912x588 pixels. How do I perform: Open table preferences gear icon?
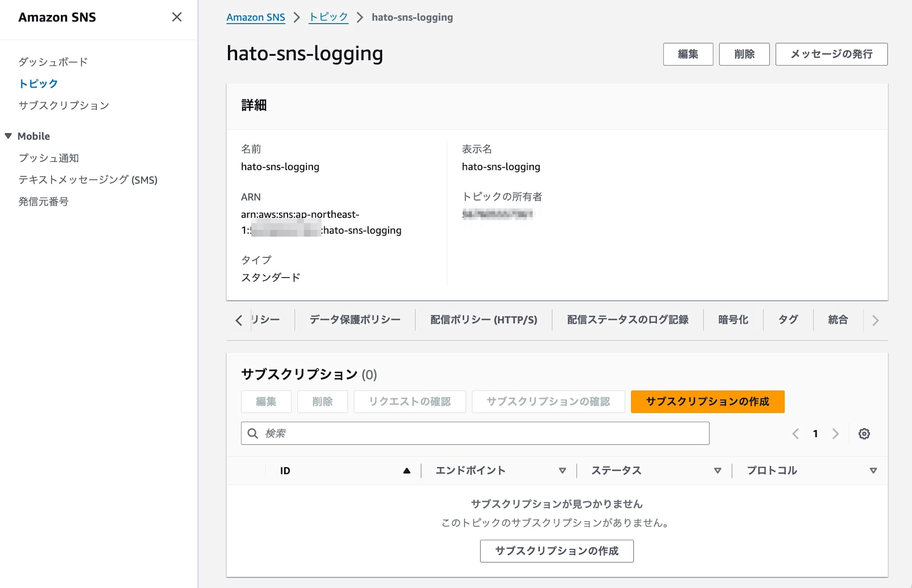(x=864, y=433)
